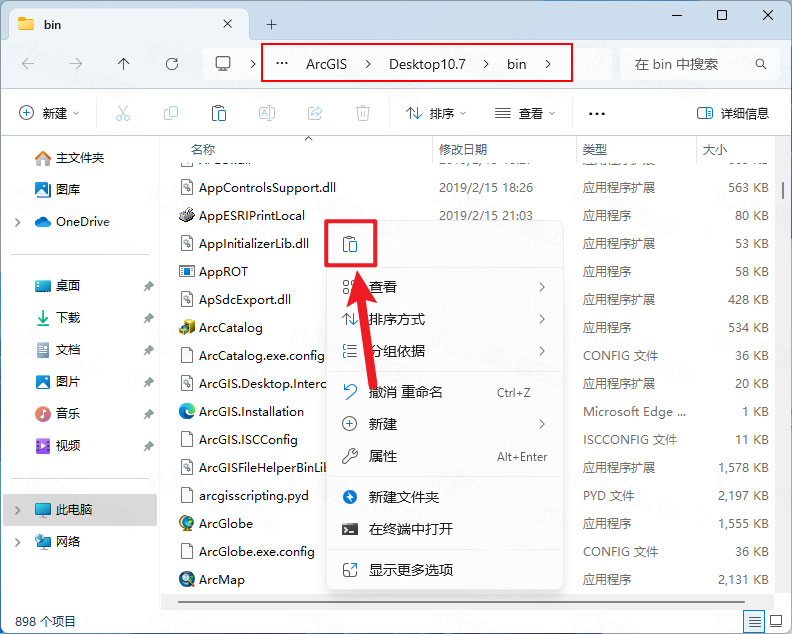This screenshot has height=634, width=792.
Task: Click the horizontal scrollbar at bottom
Action: [461, 602]
